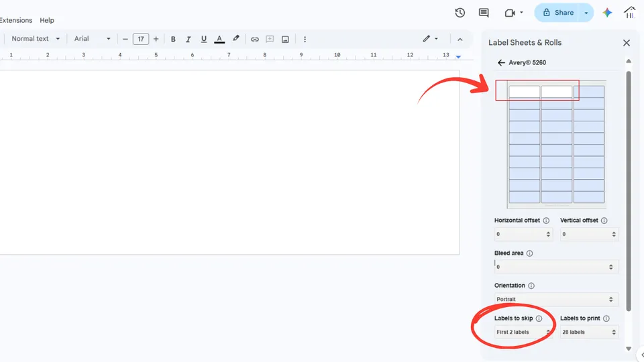
Task: Click the right margin ruler marker
Action: pyautogui.click(x=458, y=56)
